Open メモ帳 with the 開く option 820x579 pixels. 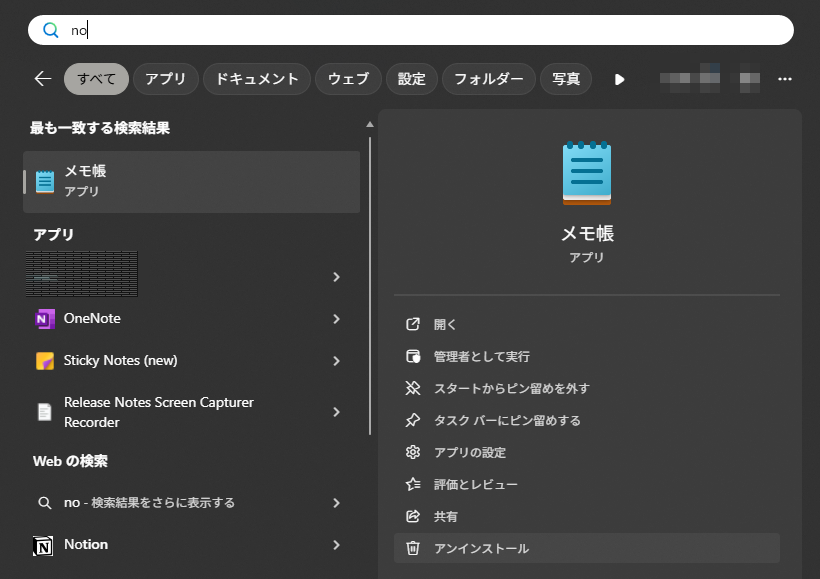[x=445, y=324]
